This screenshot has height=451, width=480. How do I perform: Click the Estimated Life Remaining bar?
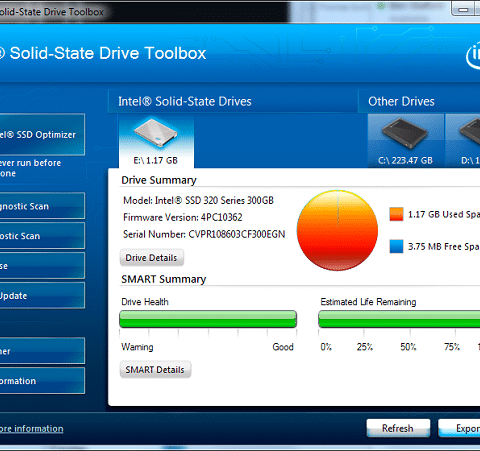point(399,319)
